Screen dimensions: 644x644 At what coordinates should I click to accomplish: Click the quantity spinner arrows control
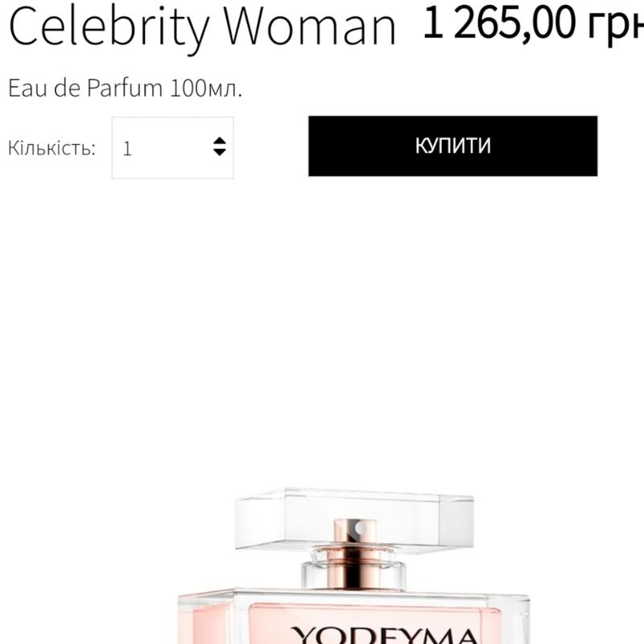(220, 147)
